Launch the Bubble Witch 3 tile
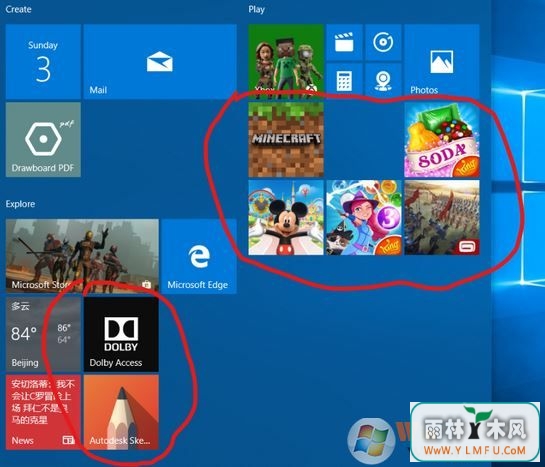The width and height of the screenshot is (545, 467). coord(364,218)
